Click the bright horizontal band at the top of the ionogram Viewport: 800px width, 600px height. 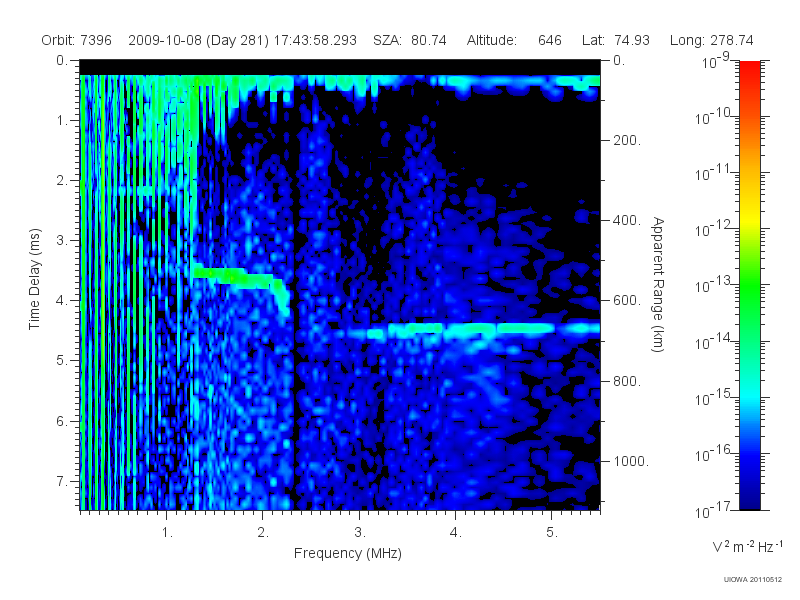coord(340,81)
